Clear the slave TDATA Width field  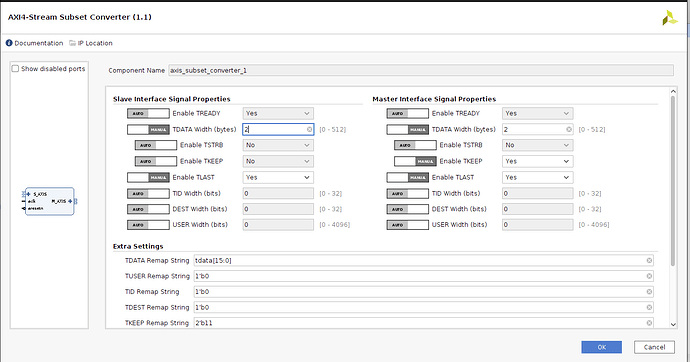point(309,129)
